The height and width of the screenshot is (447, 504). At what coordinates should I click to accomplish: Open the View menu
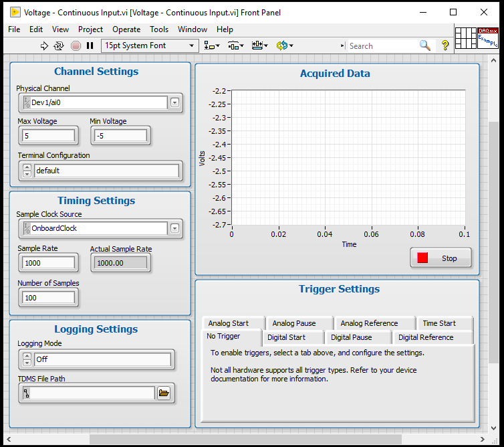[60, 29]
